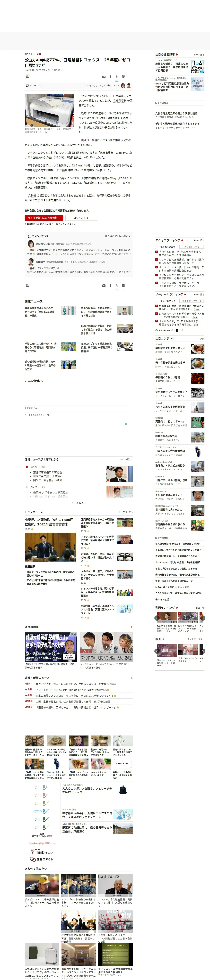Open the 2件のコメント link
Viewport: 210px width, 980px height.
click(112, 86)
